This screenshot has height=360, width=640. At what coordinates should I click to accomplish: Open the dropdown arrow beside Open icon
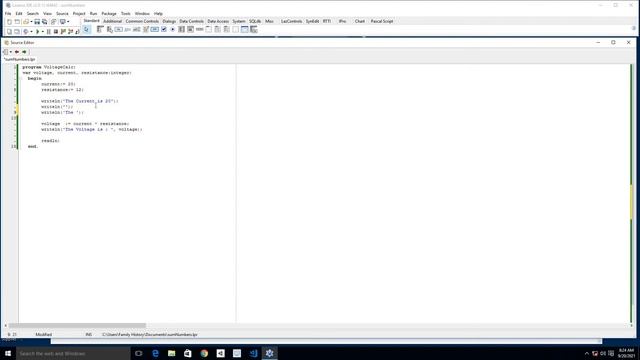[31, 22]
